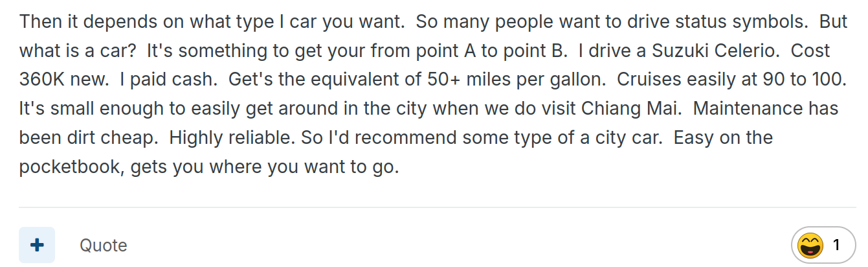Click the word 'pocketbook' on the last line
868x267 pixels.
coord(72,167)
